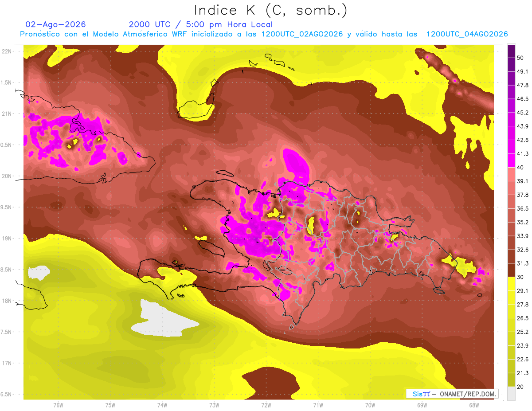Select the dark purple legend swatch above 50
Image resolution: width=532 pixels, height=411 pixels.
(x=511, y=51)
